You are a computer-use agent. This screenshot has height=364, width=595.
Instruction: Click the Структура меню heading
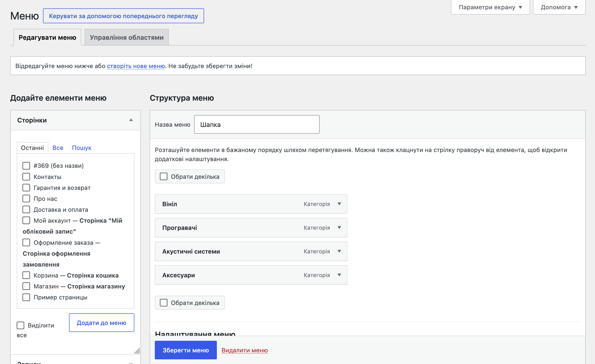182,98
